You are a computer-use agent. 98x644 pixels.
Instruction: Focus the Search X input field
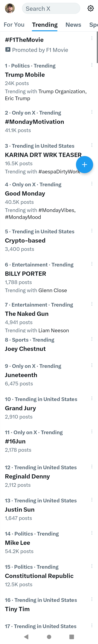tap(51, 8)
